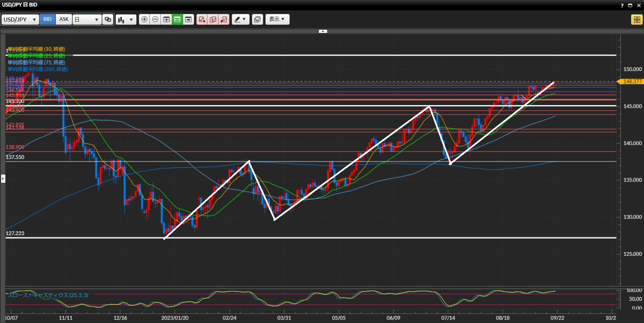Switch price display to ASK

point(64,19)
